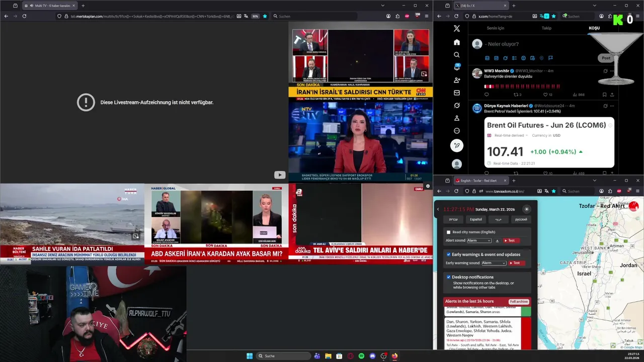This screenshot has width=644, height=362.
Task: Upload custom alert sound icon
Action: [497, 241]
